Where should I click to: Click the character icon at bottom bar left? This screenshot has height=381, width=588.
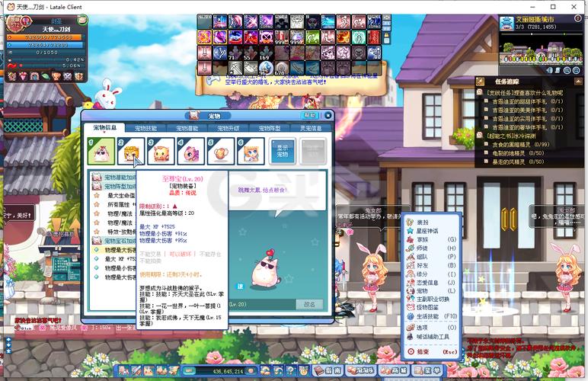(x=123, y=370)
